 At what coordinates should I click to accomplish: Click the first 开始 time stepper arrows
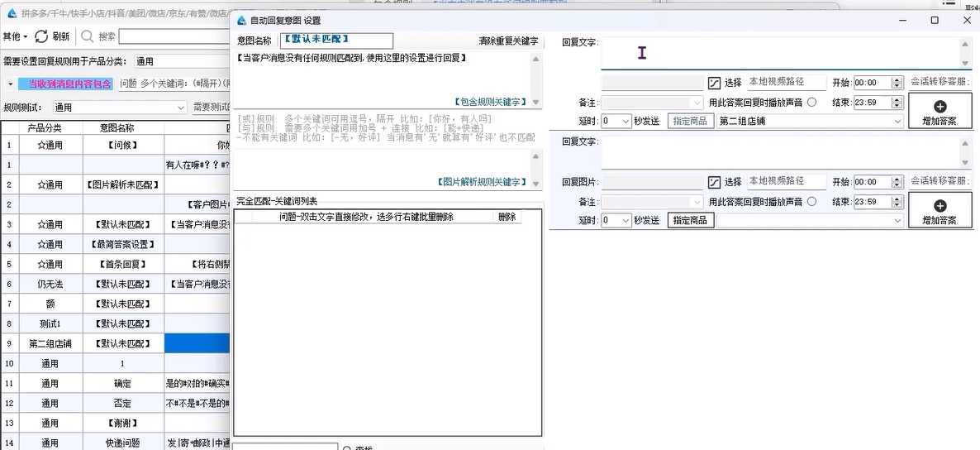coord(897,83)
